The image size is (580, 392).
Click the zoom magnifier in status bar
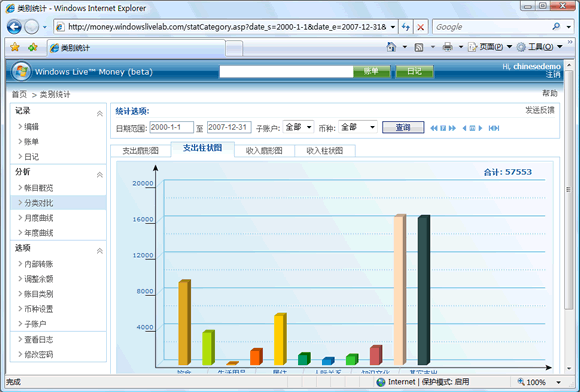coord(521,382)
